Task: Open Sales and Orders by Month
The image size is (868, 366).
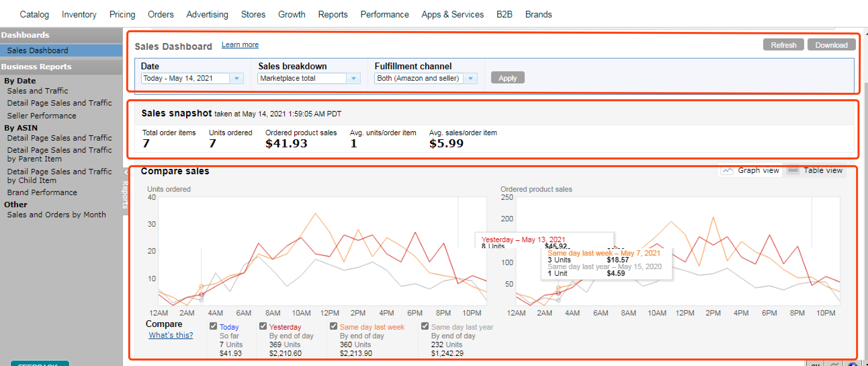Action: pyautogui.click(x=56, y=215)
